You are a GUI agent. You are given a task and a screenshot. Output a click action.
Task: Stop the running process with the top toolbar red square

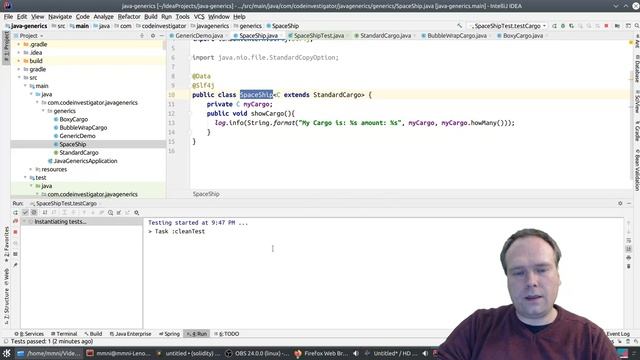[606, 26]
